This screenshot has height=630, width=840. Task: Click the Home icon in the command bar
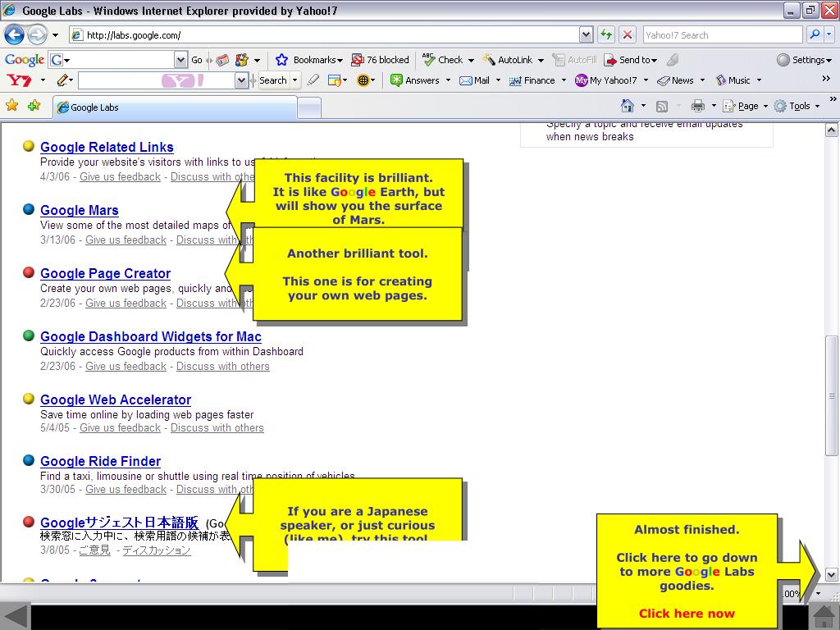(x=628, y=106)
